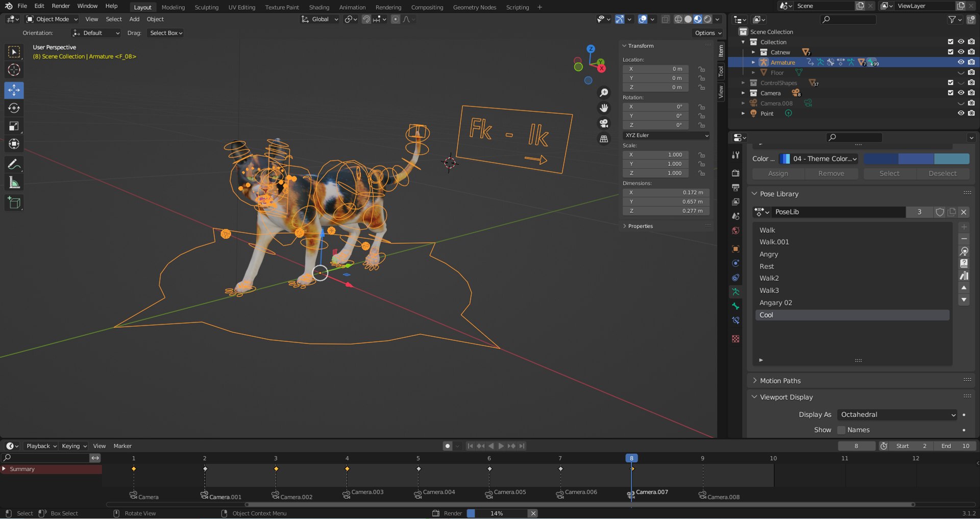The height and width of the screenshot is (519, 980).
Task: Expand the Motion Paths panel
Action: pos(780,381)
